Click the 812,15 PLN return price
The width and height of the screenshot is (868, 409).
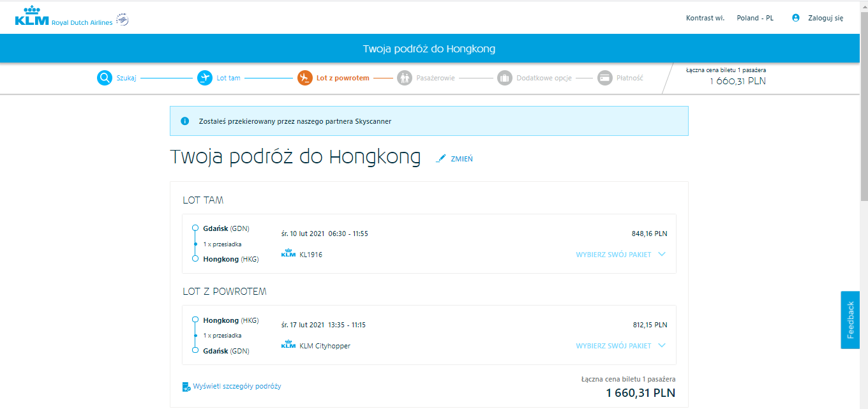[x=650, y=325]
